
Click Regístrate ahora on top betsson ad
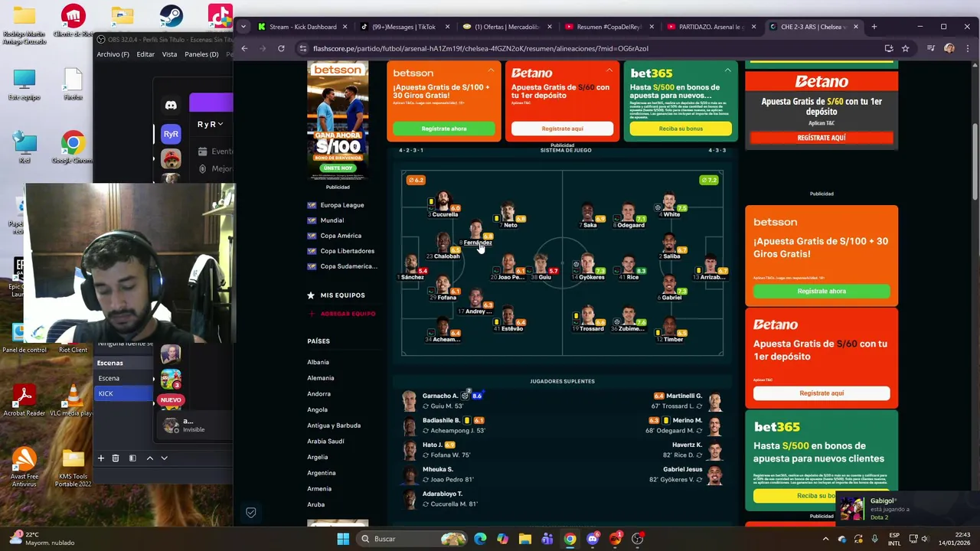444,129
